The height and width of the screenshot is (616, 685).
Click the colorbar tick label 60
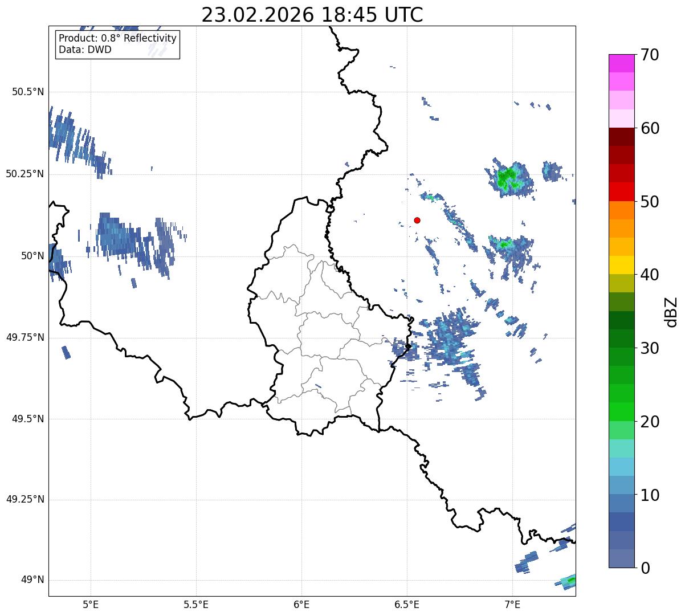pos(650,128)
